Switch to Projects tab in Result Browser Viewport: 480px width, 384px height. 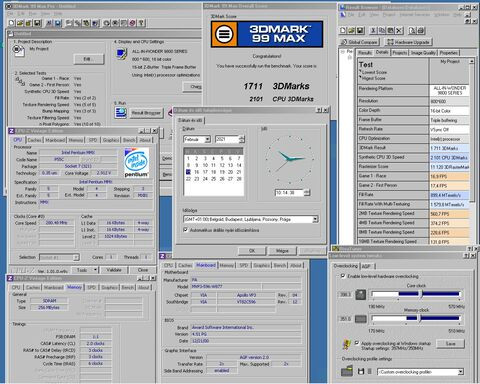pyautogui.click(x=399, y=53)
